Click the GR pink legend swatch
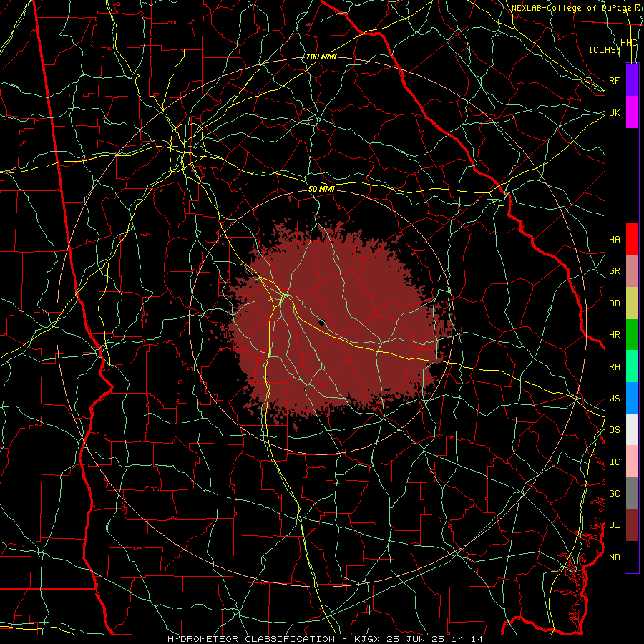This screenshot has height=644, width=644. [x=632, y=270]
